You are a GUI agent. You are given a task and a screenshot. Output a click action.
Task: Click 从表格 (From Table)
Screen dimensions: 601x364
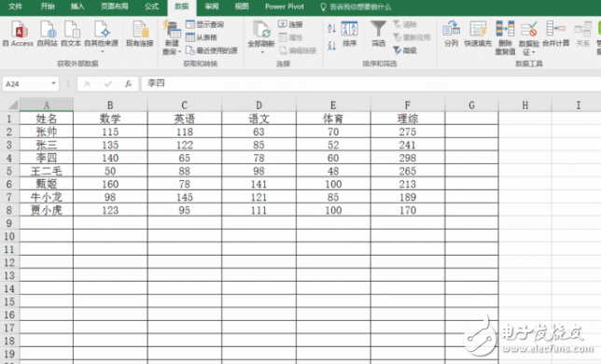click(202, 37)
